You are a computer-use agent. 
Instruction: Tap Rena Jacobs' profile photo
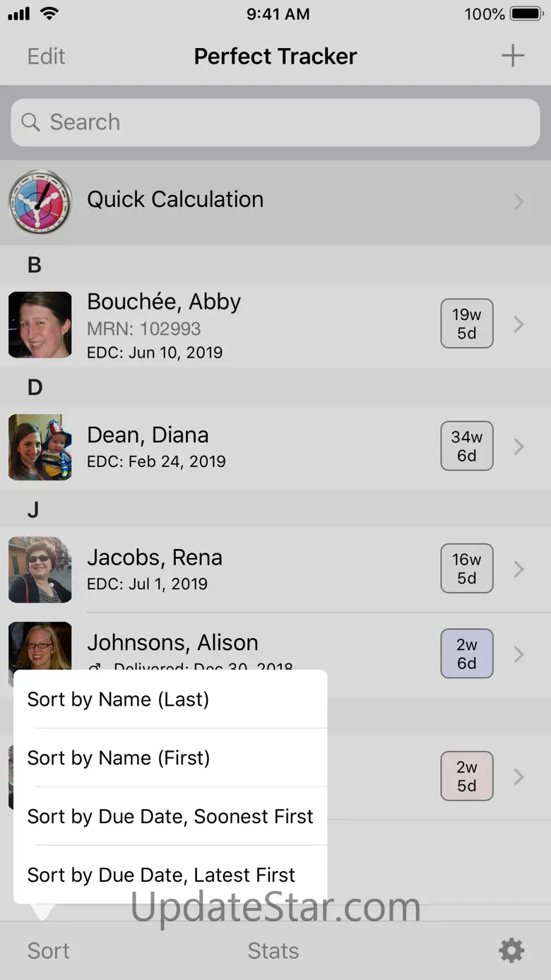(40, 569)
